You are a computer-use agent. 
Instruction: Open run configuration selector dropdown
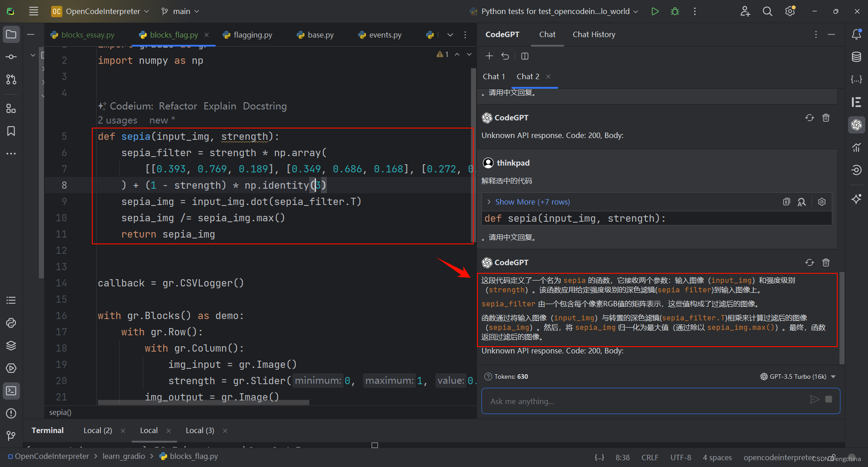pyautogui.click(x=554, y=11)
